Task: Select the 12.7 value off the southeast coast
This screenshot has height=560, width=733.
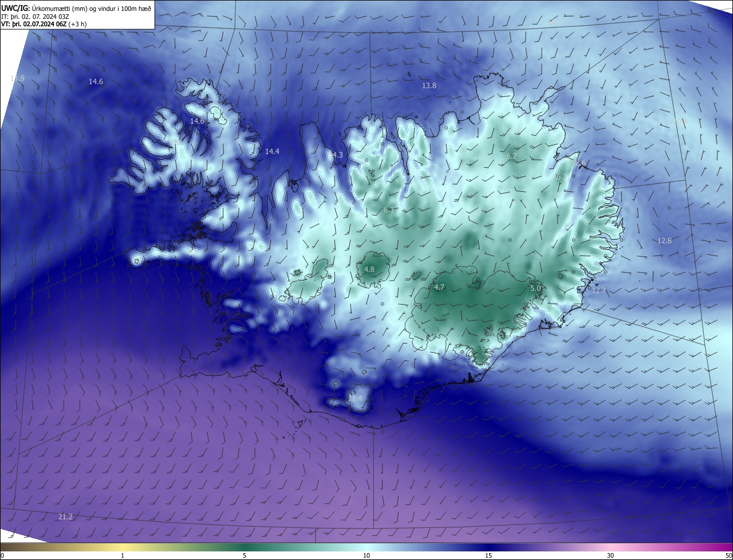Action: coord(598,291)
